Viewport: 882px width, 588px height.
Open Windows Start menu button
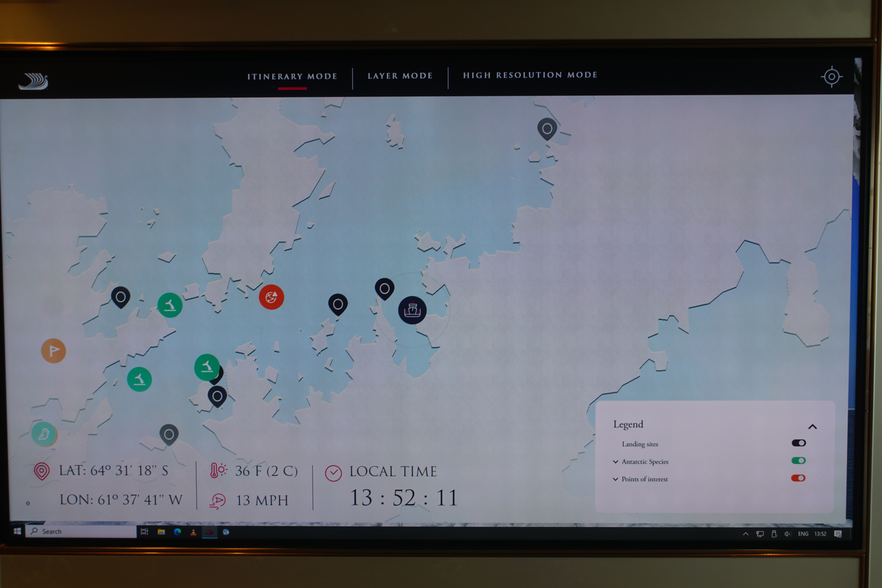tap(17, 531)
